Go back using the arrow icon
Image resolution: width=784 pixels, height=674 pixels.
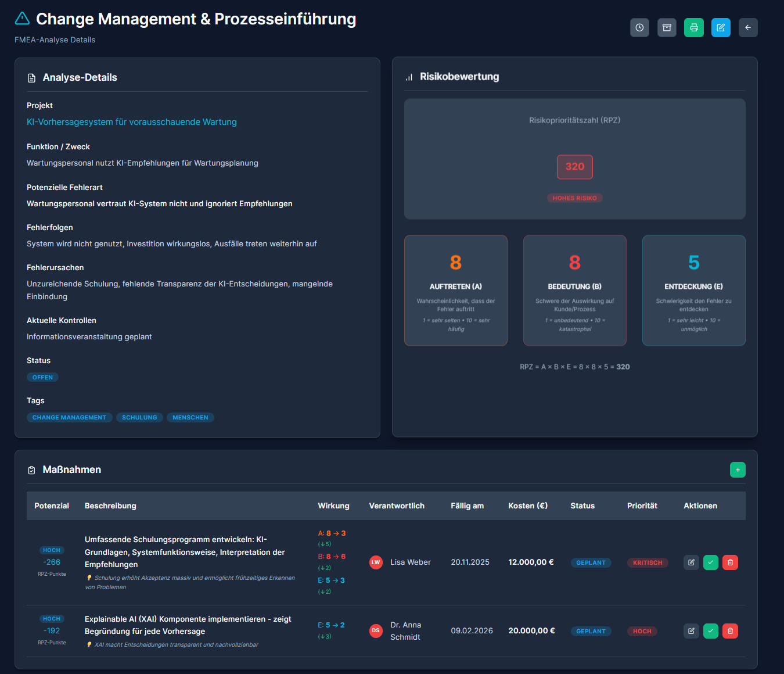748,27
